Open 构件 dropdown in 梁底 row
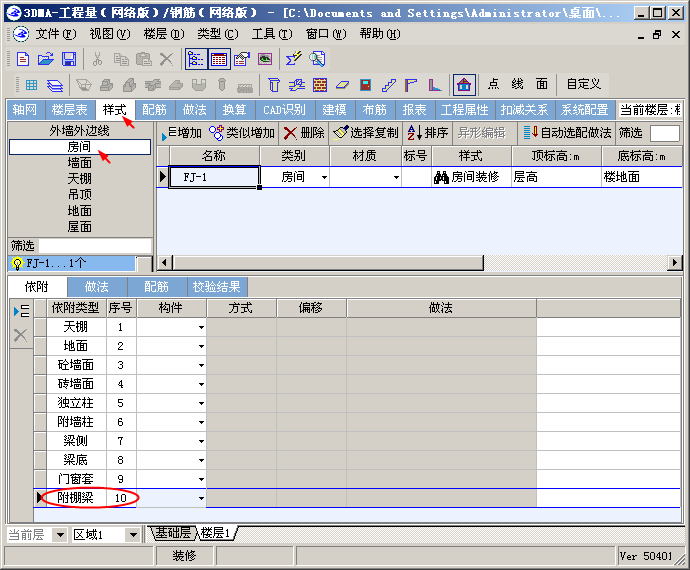This screenshot has width=690, height=570. pyautogui.click(x=201, y=460)
